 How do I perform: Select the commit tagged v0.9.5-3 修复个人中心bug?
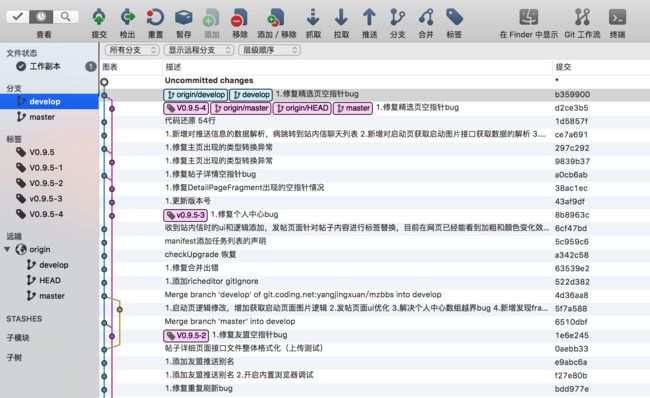click(x=375, y=215)
